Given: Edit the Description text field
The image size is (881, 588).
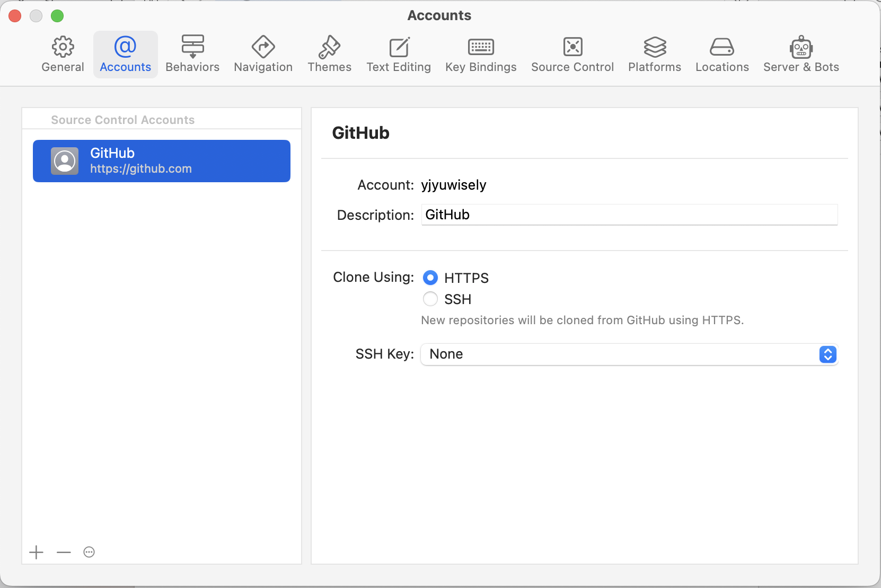Looking at the screenshot, I should [x=629, y=215].
